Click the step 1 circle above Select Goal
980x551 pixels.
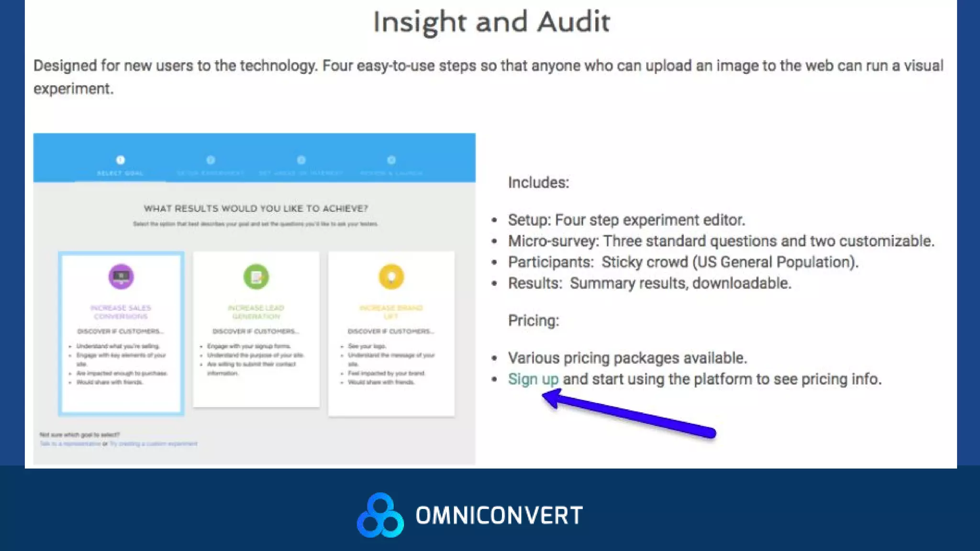pos(120,160)
